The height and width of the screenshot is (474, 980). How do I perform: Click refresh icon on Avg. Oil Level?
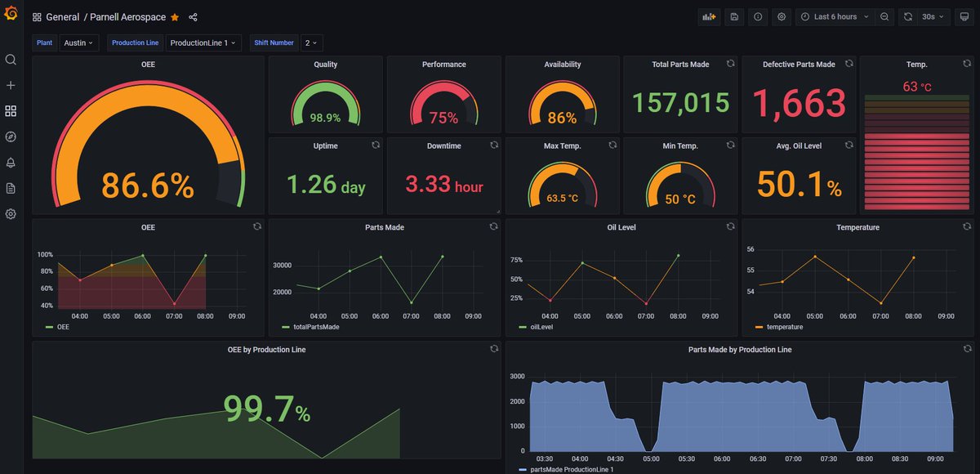(849, 145)
